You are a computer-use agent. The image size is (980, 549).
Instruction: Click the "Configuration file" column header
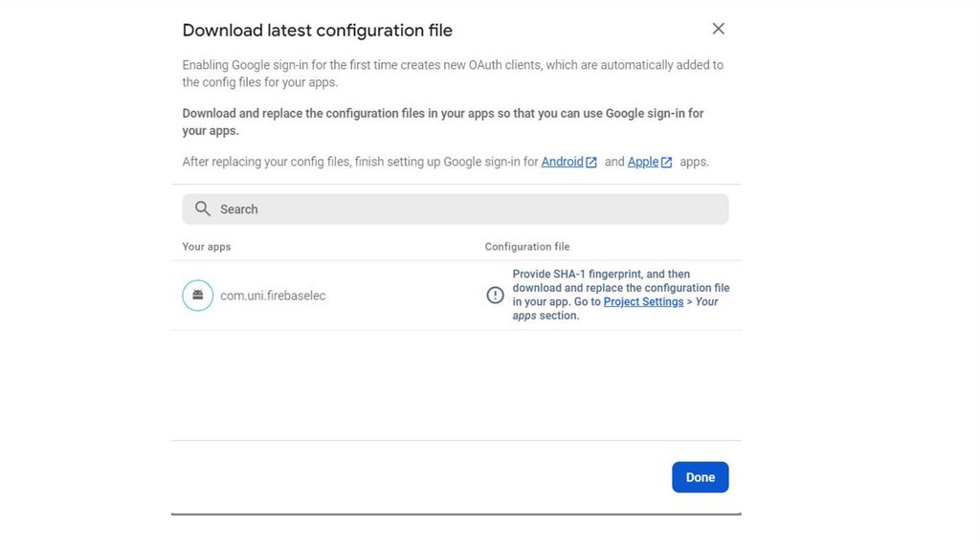(526, 247)
